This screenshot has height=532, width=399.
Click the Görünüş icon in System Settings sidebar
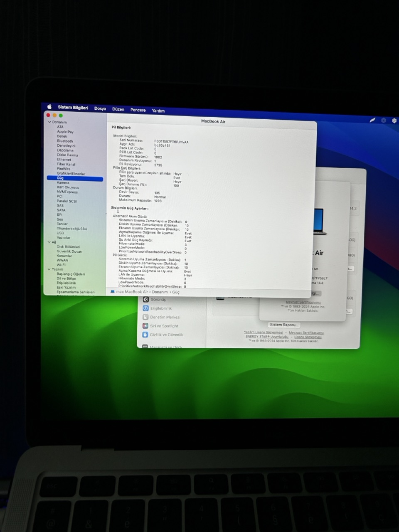click(146, 299)
